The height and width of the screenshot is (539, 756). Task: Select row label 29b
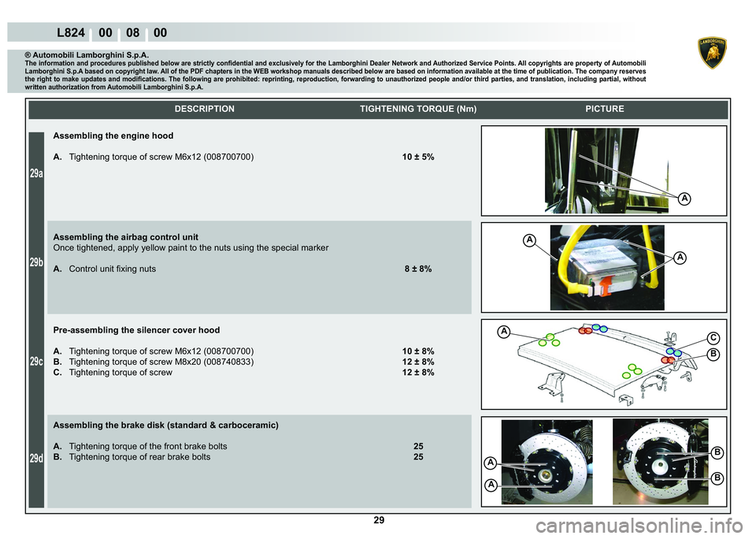(36, 262)
